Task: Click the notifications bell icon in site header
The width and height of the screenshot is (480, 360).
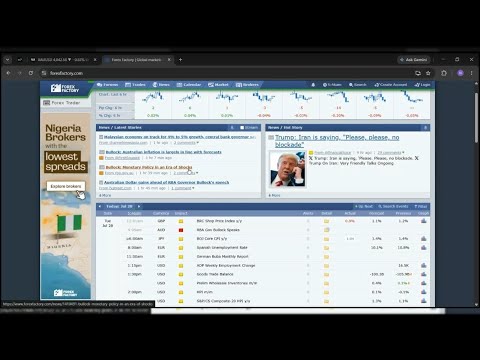Action: coord(313,85)
